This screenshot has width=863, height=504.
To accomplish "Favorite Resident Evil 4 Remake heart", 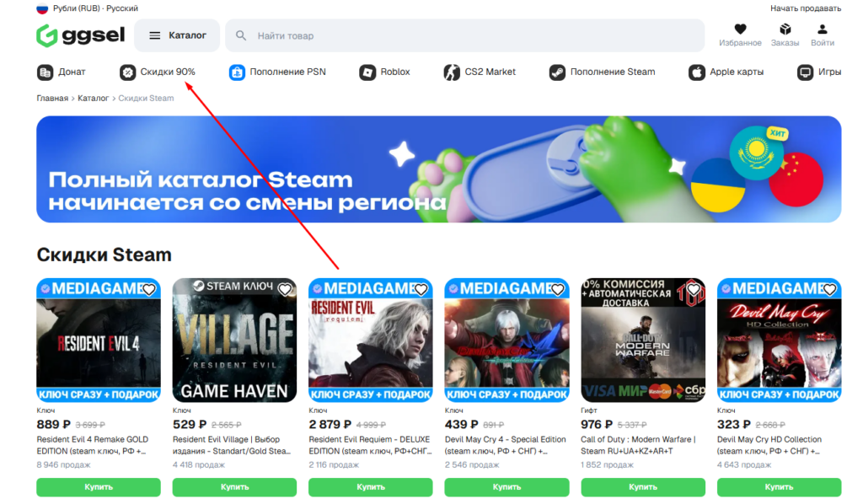I will [x=148, y=289].
